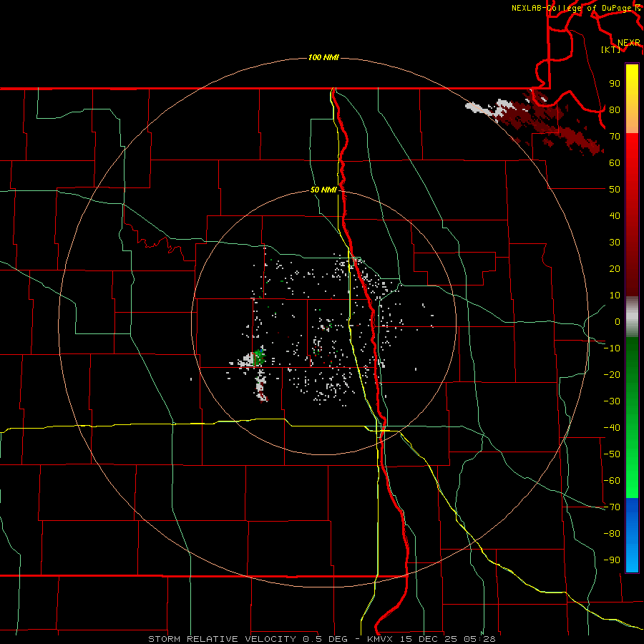Click the gray zero-velocity segment of color bar
Image resolution: width=644 pixels, height=644 pixels.
click(632, 316)
